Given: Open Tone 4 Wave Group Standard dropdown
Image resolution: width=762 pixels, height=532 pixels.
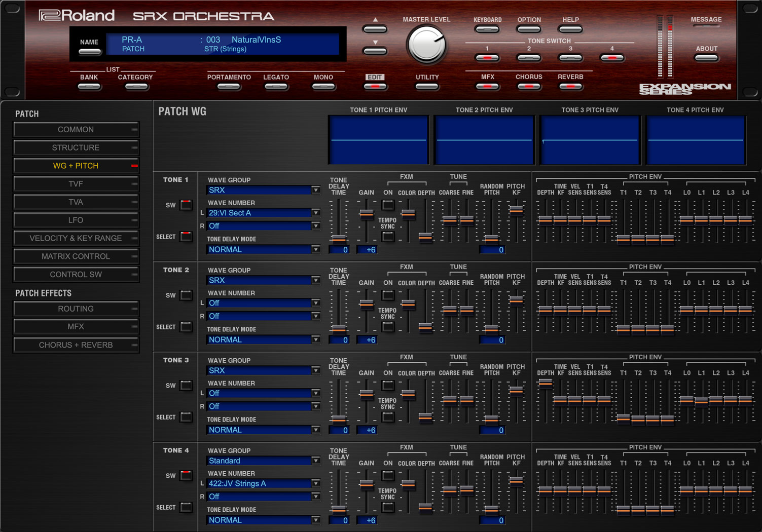Looking at the screenshot, I should click(x=264, y=461).
